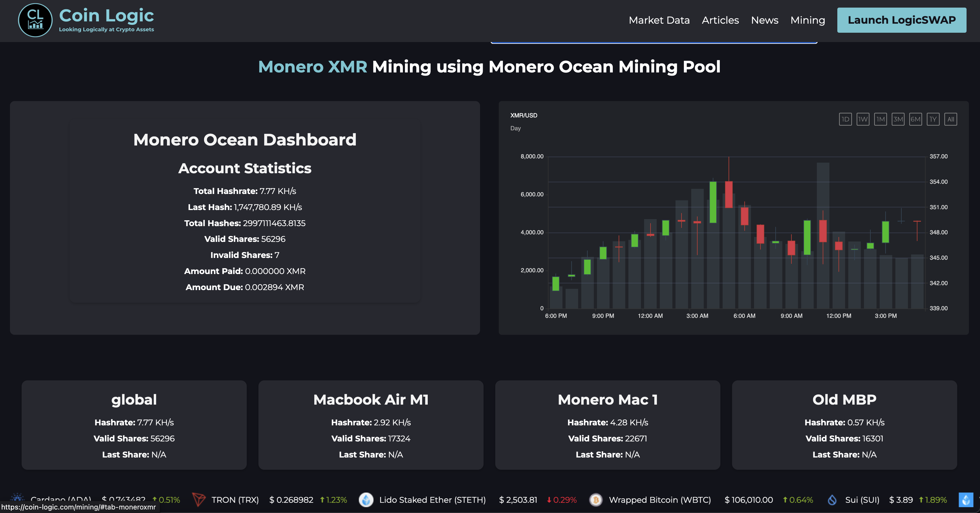
Task: Click the Lido Staked Ether icon in ticker
Action: click(366, 500)
